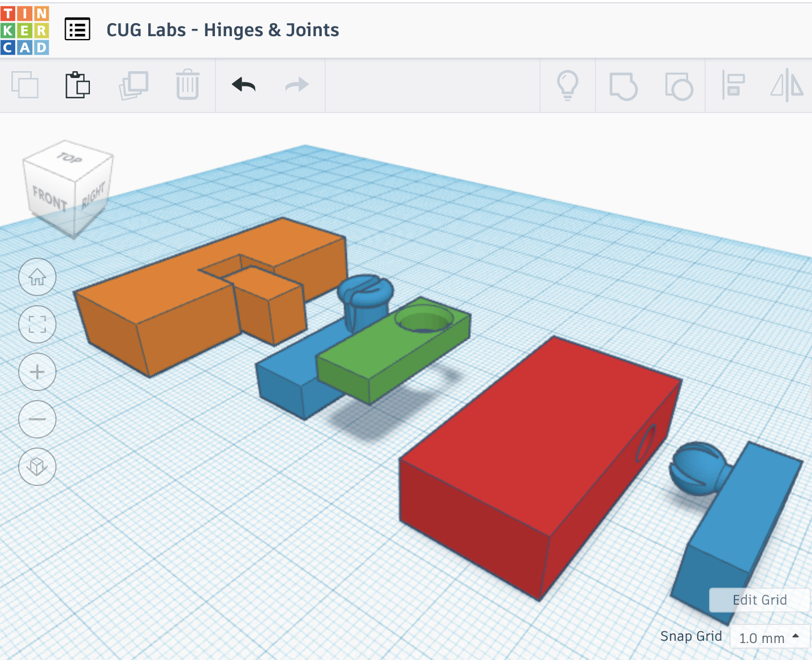Rename the design CUG Labs - Hinges & Joints

[x=223, y=30]
